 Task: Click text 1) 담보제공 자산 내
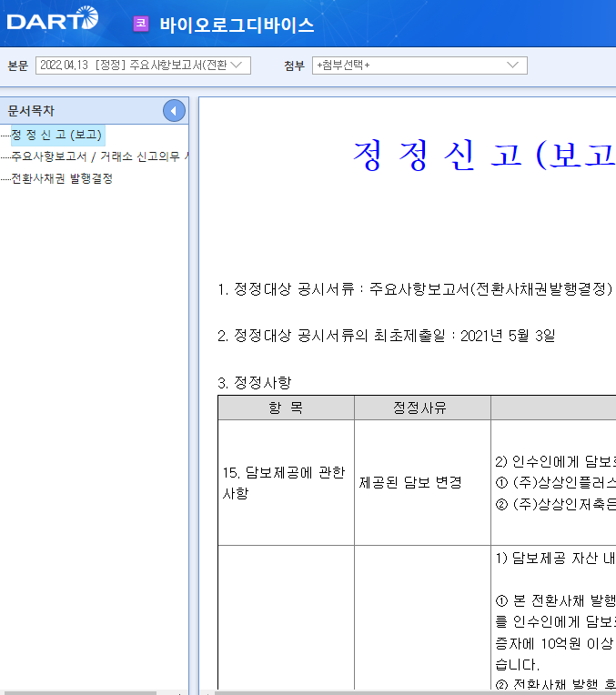click(556, 558)
